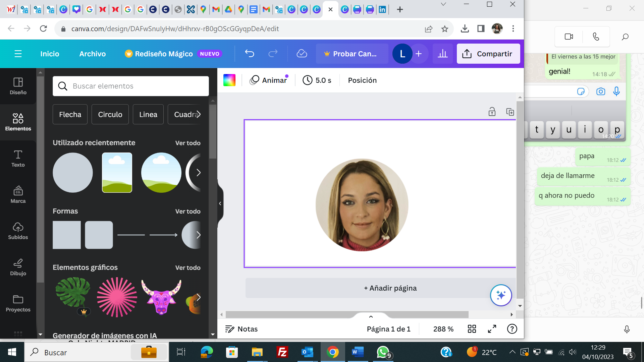Select the Flecha shape chip

click(70, 115)
